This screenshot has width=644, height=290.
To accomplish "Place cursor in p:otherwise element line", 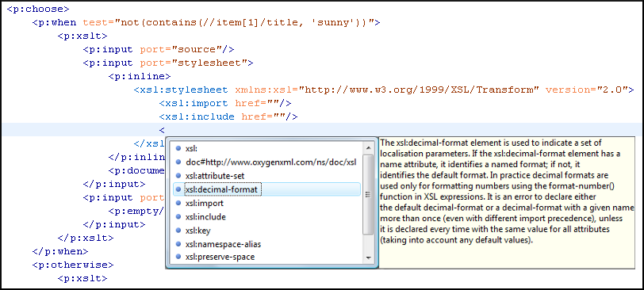I will (73, 265).
